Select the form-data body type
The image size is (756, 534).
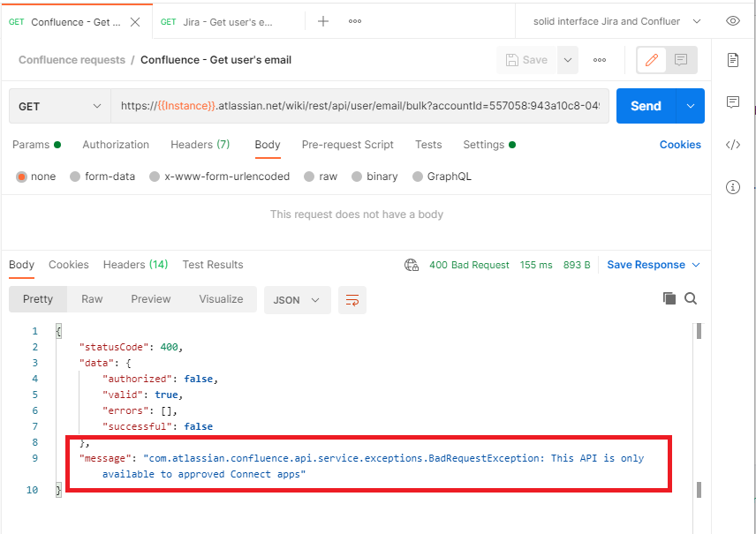pyautogui.click(x=75, y=177)
